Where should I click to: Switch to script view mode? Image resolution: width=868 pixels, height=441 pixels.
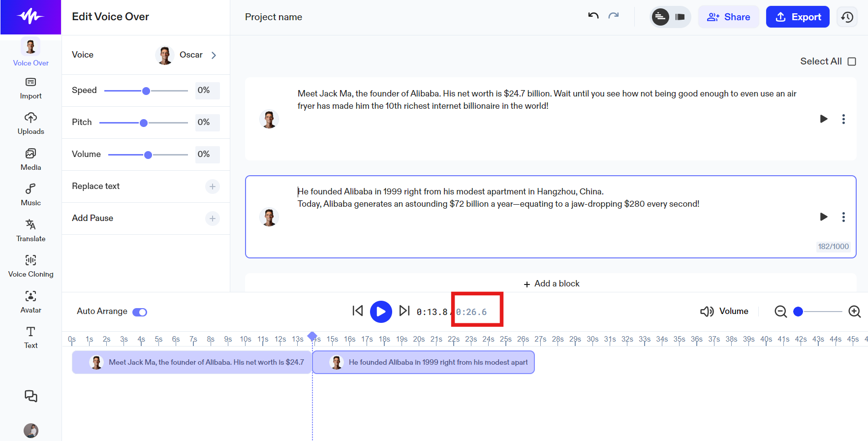point(660,17)
